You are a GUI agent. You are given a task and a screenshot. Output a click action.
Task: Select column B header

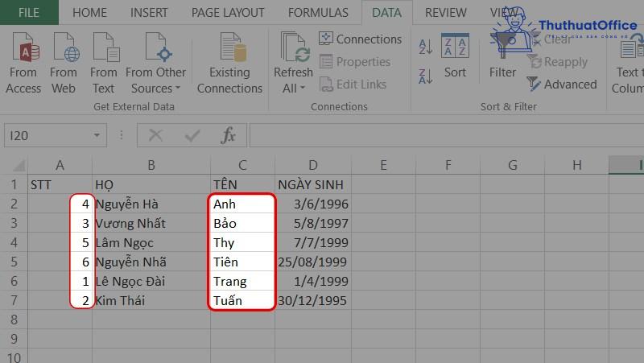151,165
